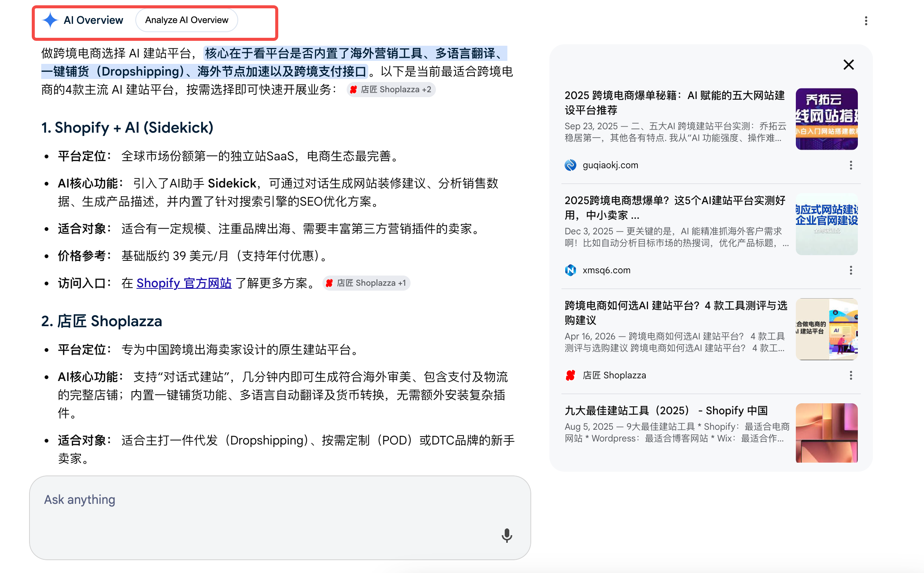Click the heading 2. 店匠 Shoplazza
The image size is (924, 573).
pos(102,321)
